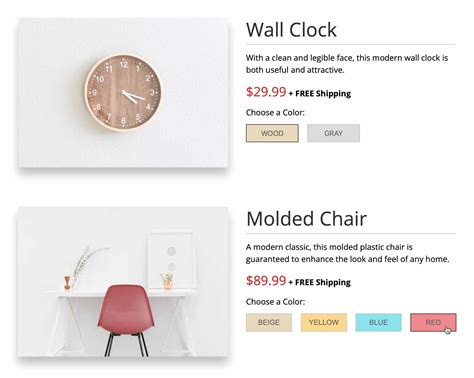Viewport: 474px width, 378px height.
Task: Click Choose a Color label under clock price
Action: (275, 113)
